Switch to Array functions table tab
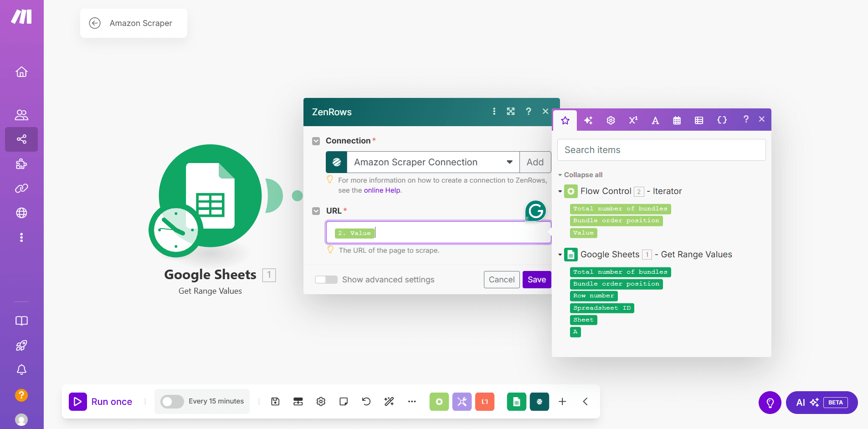 (699, 120)
